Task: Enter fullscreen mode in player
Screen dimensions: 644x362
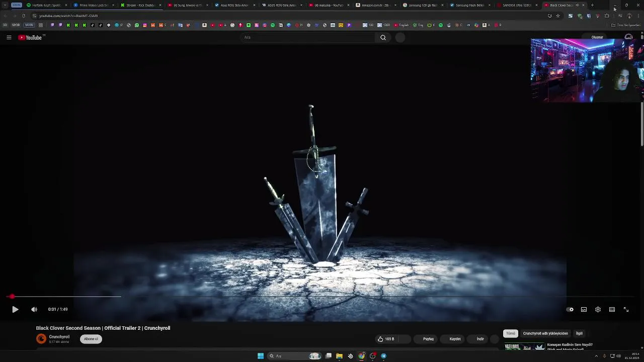Action: [x=626, y=309]
